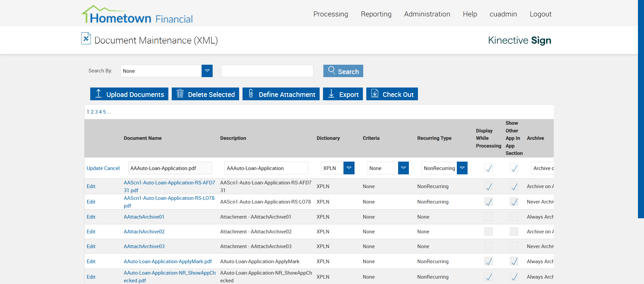This screenshot has height=284, width=644.
Task: Click the magnifying glass Search icon
Action: 331,70
